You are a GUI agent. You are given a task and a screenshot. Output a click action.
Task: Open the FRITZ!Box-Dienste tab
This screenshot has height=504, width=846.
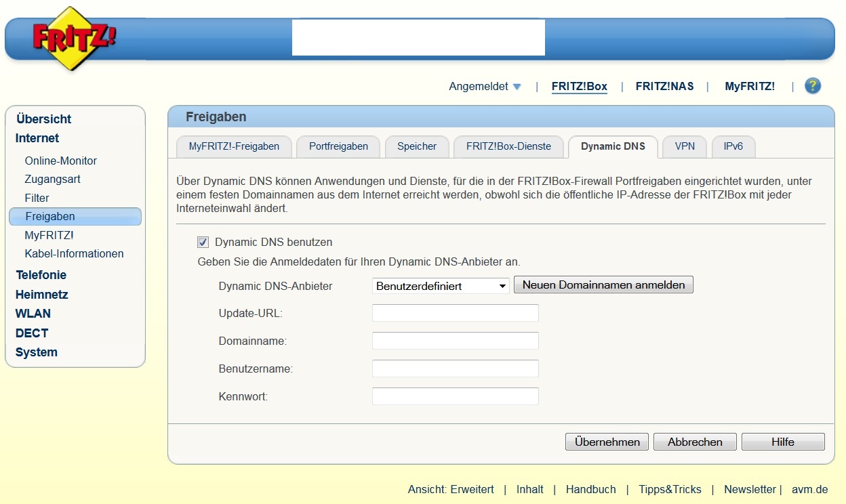coord(508,146)
